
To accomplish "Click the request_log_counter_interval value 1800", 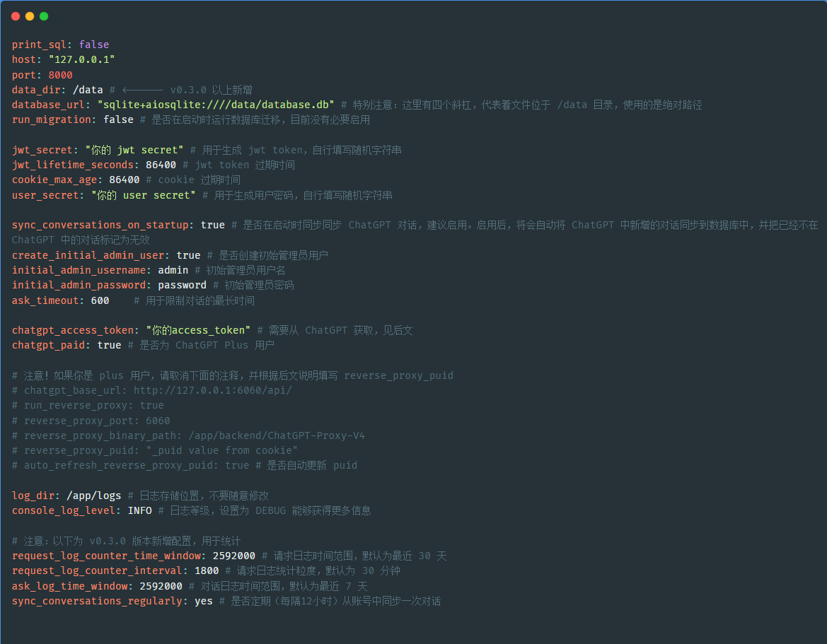I will click(206, 570).
